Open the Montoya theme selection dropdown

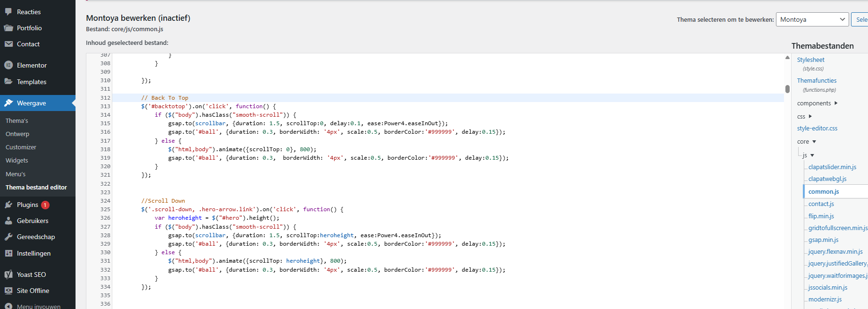[x=812, y=19]
